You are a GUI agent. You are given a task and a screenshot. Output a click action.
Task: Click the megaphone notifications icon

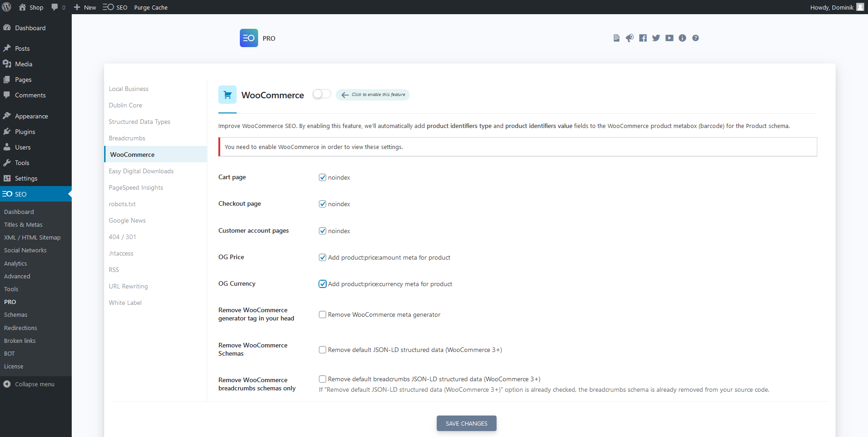coord(630,38)
